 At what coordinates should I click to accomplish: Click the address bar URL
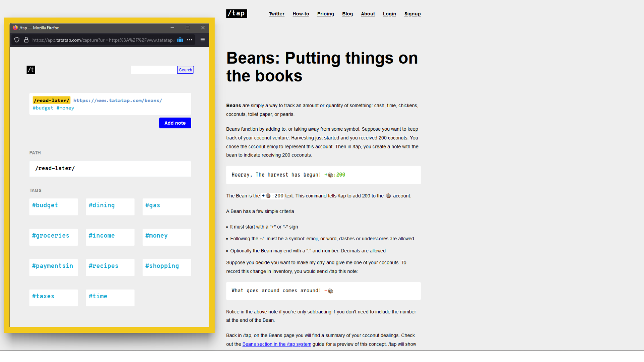point(103,40)
